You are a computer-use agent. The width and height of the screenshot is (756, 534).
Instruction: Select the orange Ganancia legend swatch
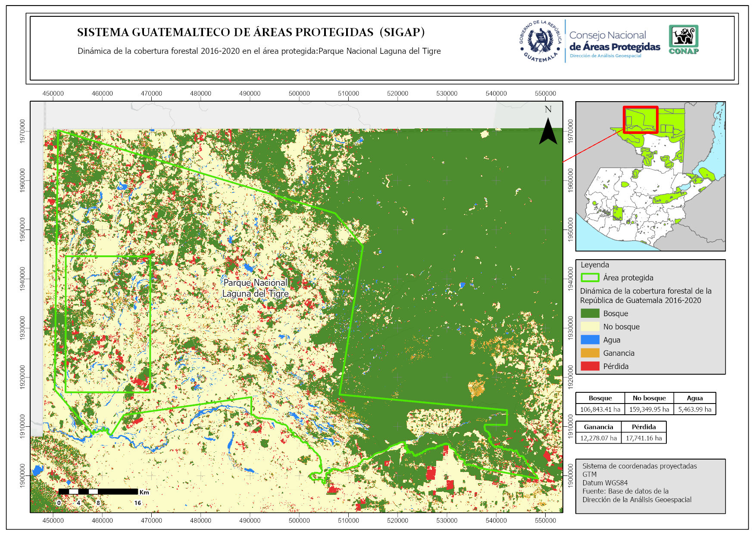tap(590, 353)
